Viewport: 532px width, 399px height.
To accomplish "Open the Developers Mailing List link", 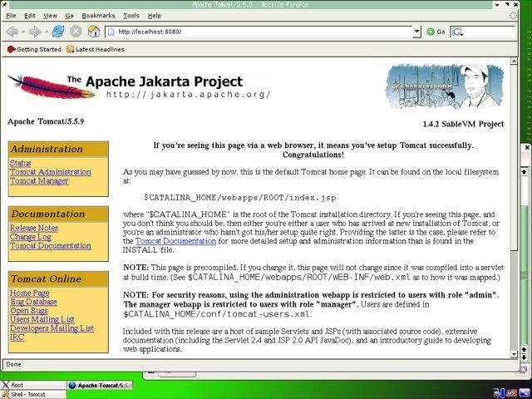I will tap(52, 328).
